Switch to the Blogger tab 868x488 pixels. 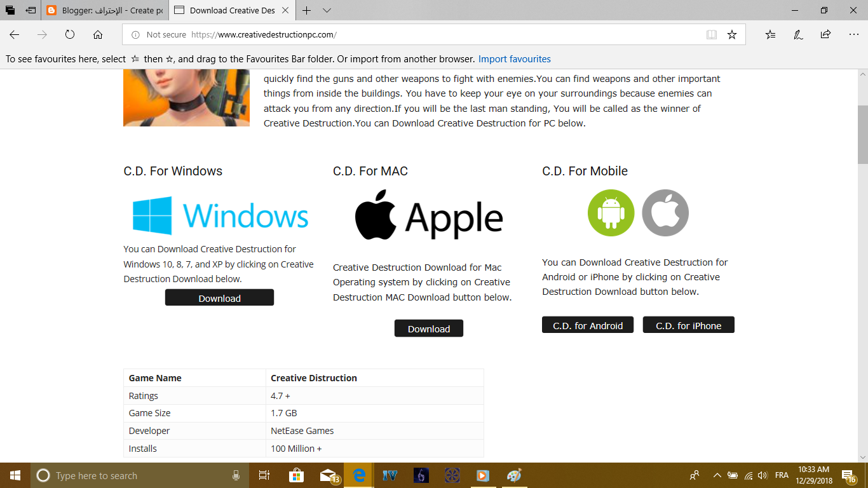tap(104, 10)
